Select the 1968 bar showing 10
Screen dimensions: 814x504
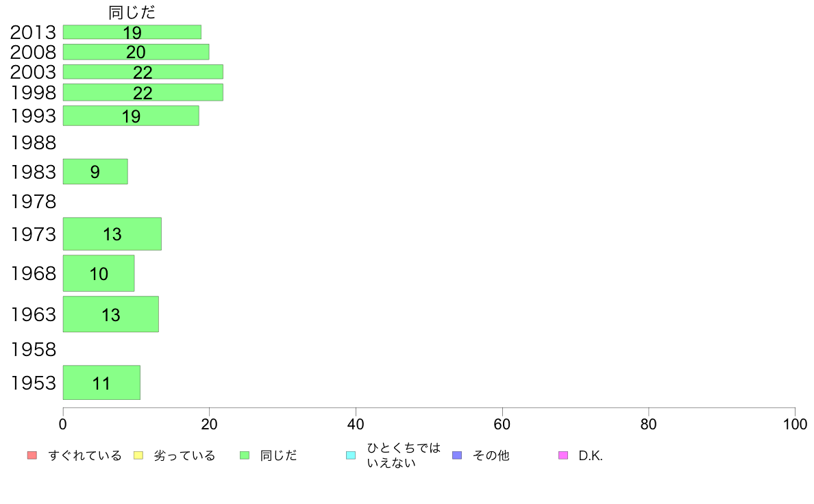(99, 273)
